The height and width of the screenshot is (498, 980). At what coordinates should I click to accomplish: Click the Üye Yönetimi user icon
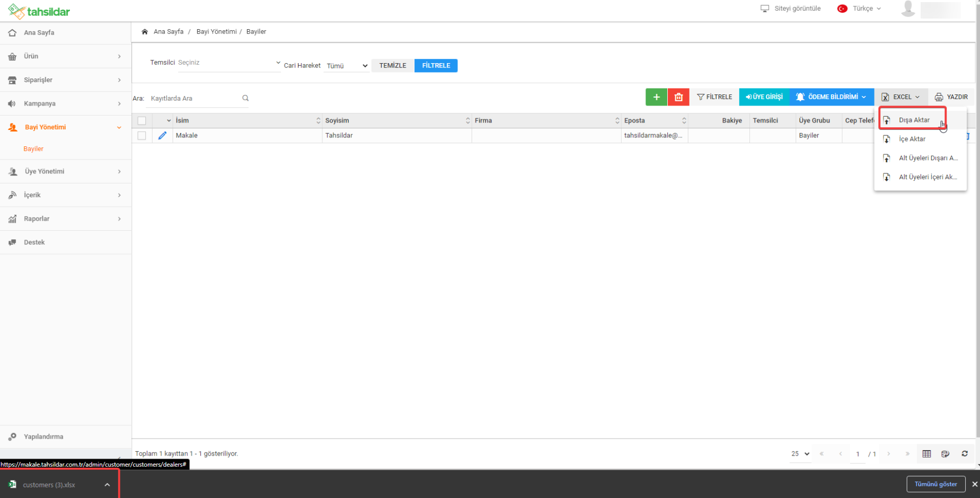[13, 171]
